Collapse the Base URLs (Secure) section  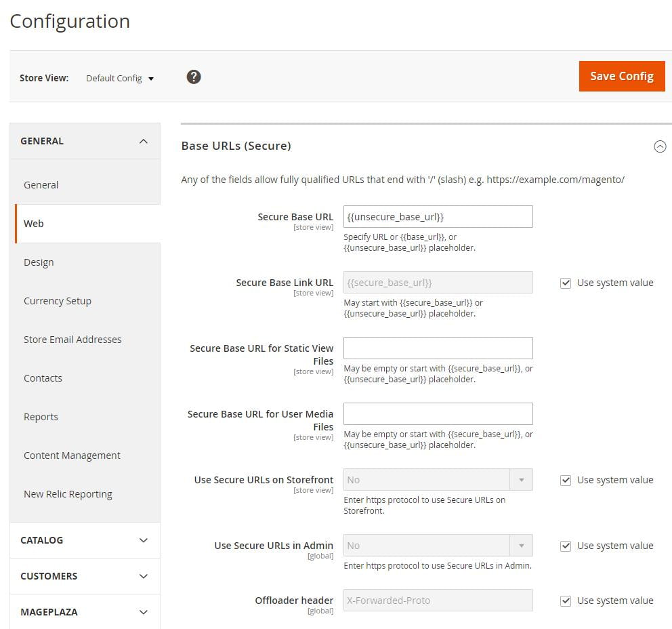pos(660,146)
